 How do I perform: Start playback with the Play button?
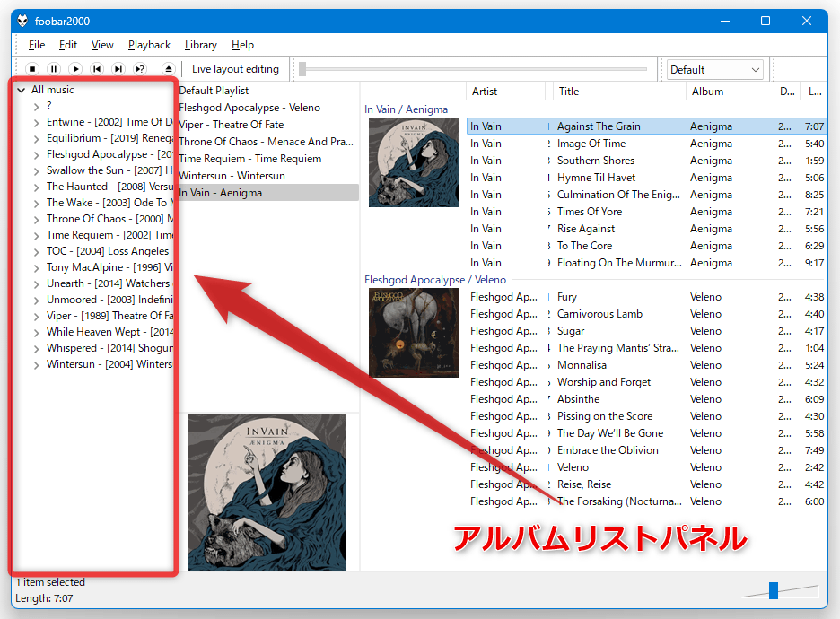75,69
